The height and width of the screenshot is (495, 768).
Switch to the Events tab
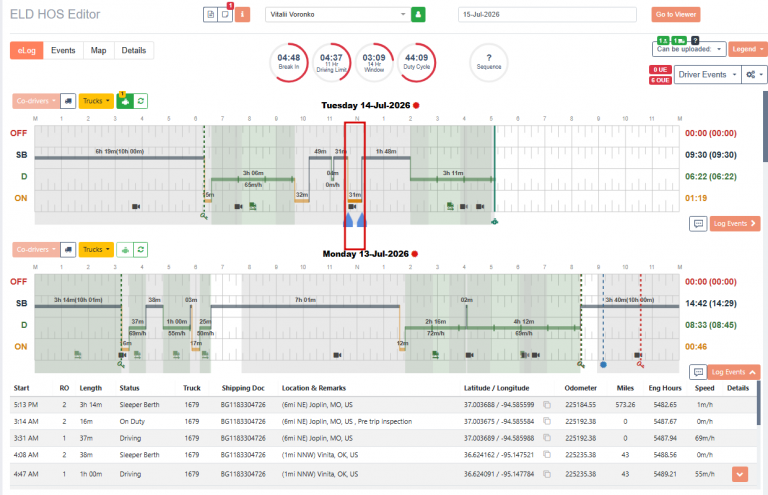63,50
